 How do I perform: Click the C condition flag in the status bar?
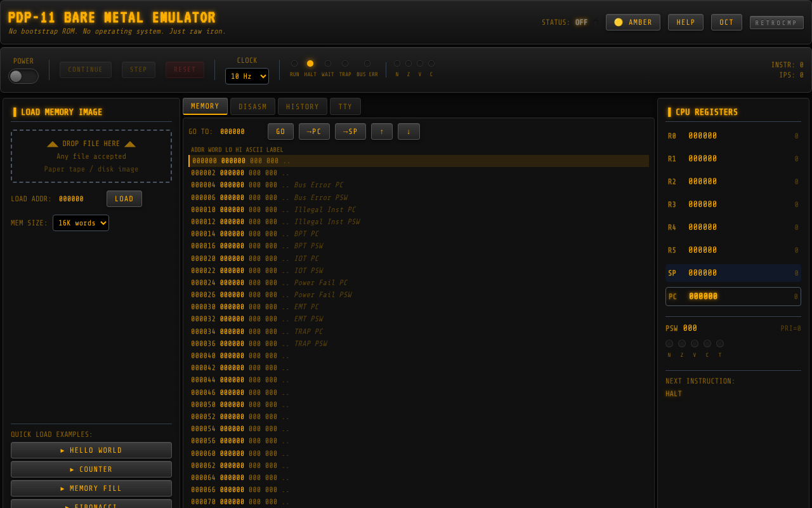(431, 63)
